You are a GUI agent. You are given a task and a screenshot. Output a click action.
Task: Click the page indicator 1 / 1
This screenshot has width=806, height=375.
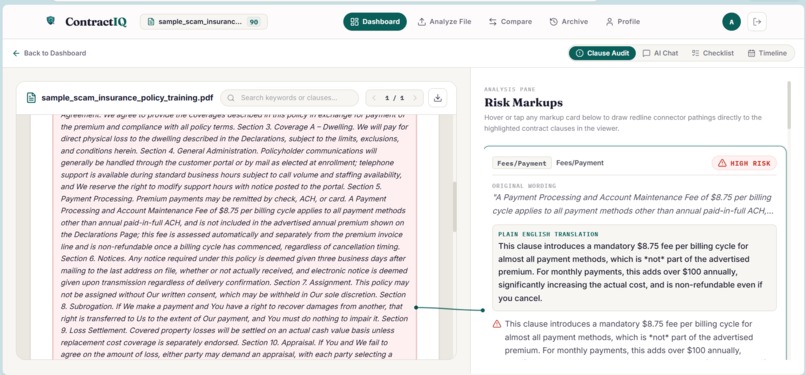pyautogui.click(x=395, y=98)
